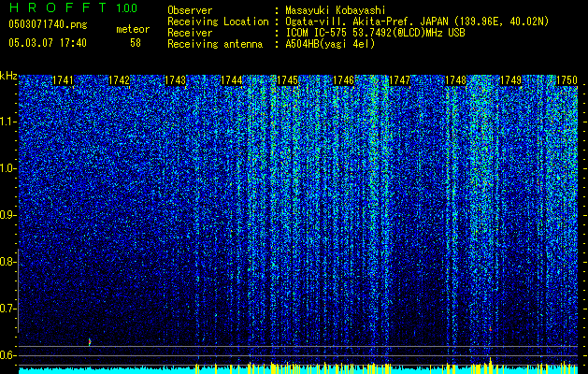Click the 0.7 frequency axis label
This screenshot has width=588, height=374.
click(7, 309)
